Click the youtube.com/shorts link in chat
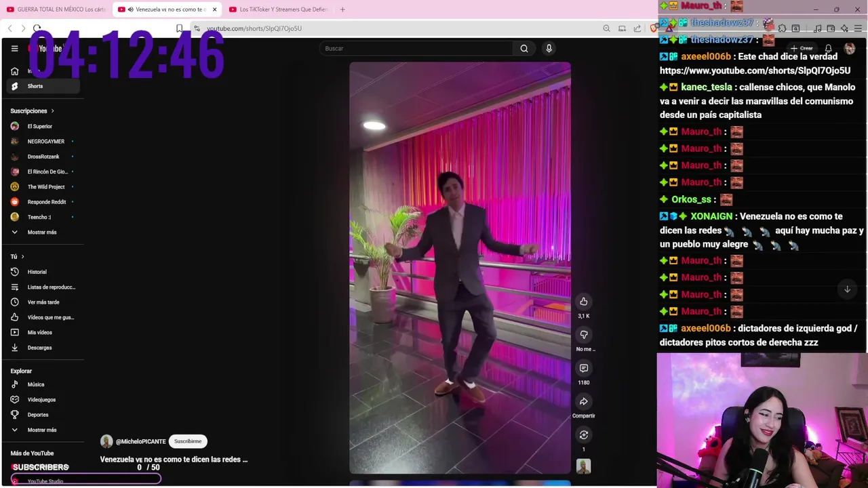The height and width of the screenshot is (488, 868). pyautogui.click(x=755, y=70)
